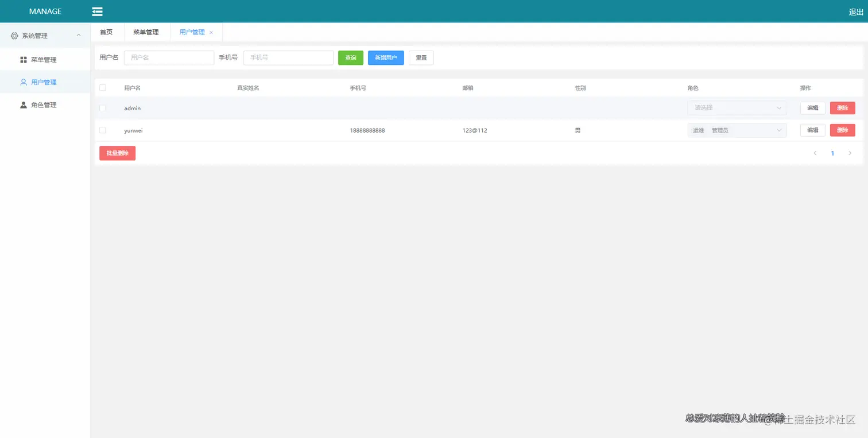The image size is (868, 438).
Task: Check the admin row checkbox
Action: tap(103, 108)
